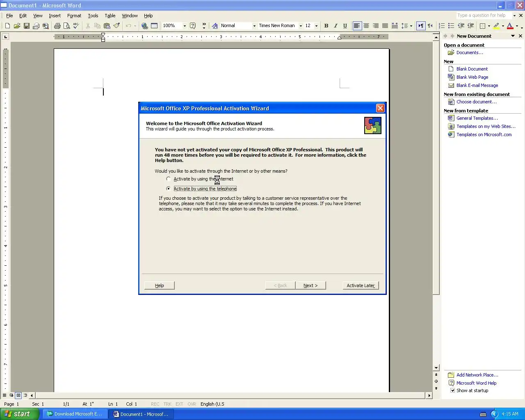
Task: Apply the red font color
Action: 510,25
